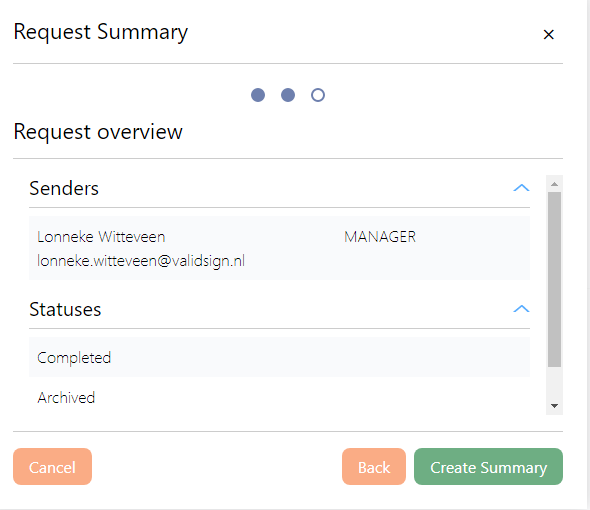Cancel the summary request
590x510 pixels.
(52, 466)
